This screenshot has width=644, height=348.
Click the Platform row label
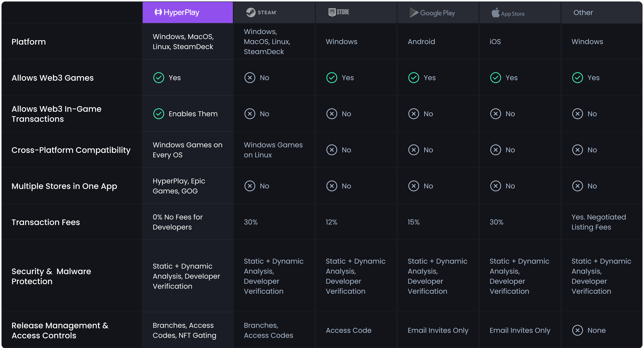(29, 42)
